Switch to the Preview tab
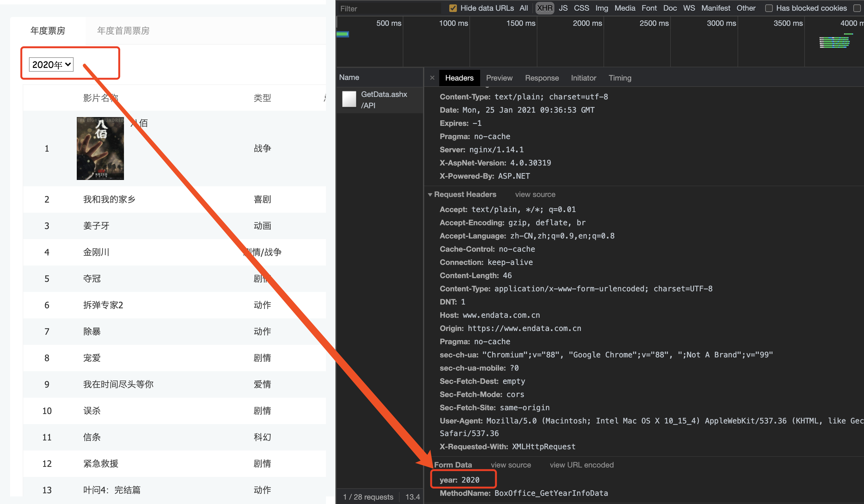This screenshot has height=504, width=864. click(499, 78)
